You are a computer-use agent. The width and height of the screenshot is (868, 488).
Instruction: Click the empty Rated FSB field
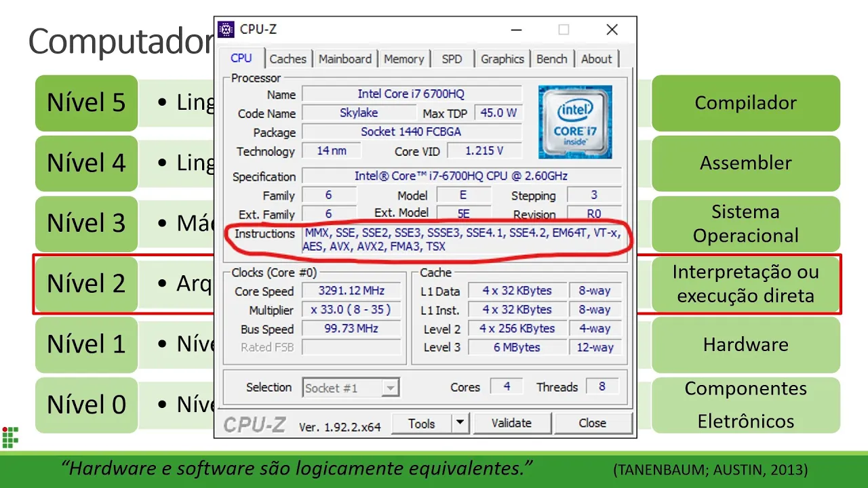pyautogui.click(x=351, y=348)
